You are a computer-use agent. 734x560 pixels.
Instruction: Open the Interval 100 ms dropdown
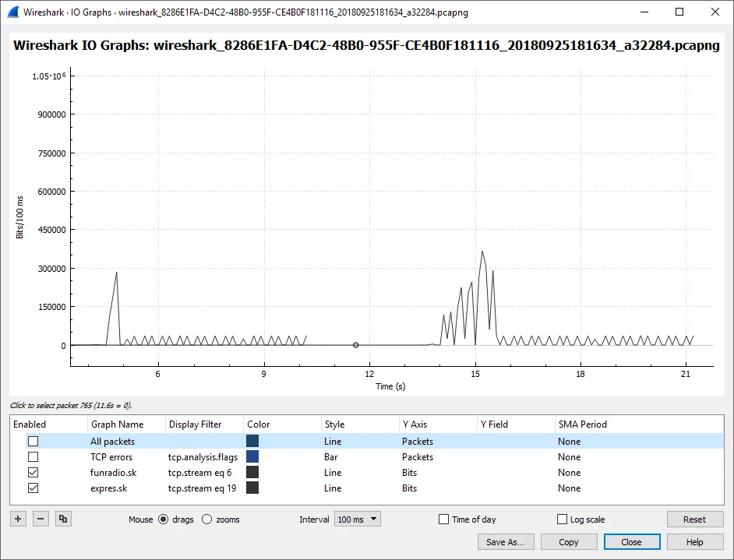pos(357,519)
